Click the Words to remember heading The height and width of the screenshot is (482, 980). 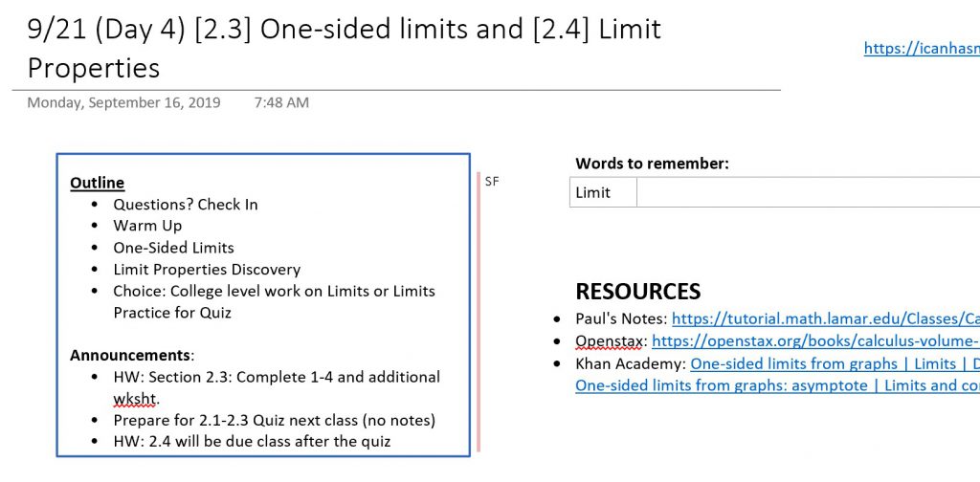(652, 164)
